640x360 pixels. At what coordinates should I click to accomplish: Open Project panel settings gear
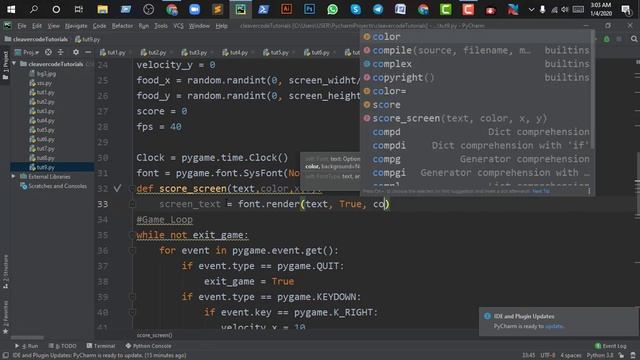pyautogui.click(x=76, y=52)
